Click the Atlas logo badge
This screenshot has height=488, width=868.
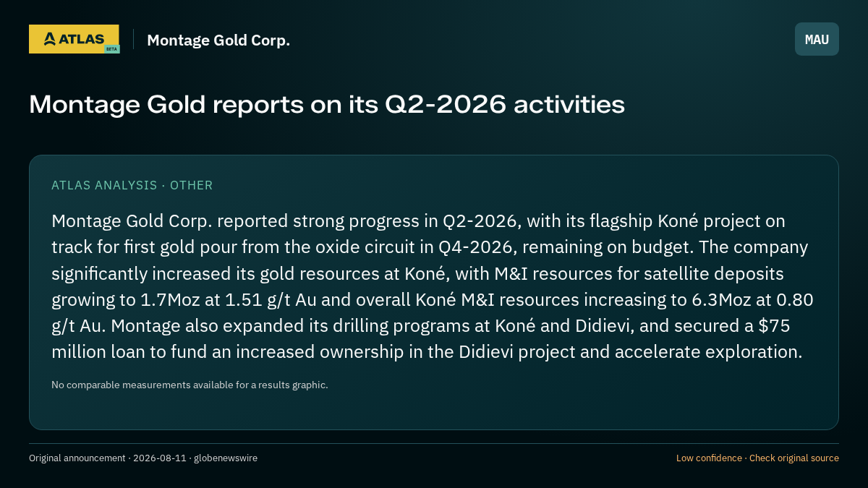74,39
